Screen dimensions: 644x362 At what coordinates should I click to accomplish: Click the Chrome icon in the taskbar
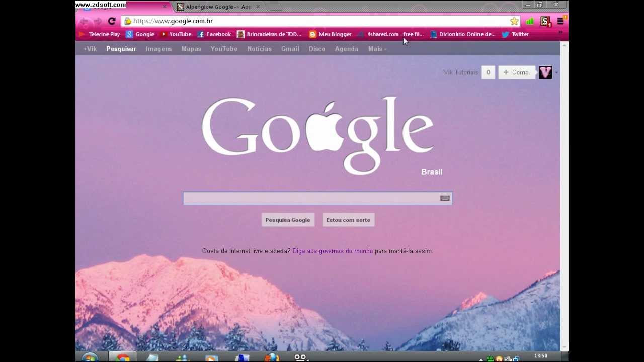point(123,357)
